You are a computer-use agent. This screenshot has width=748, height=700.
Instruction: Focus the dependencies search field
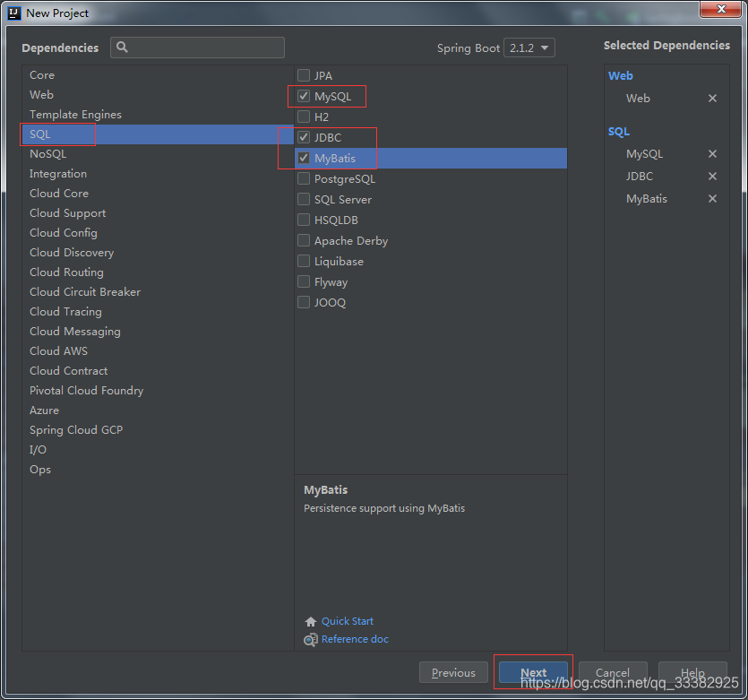pos(197,48)
